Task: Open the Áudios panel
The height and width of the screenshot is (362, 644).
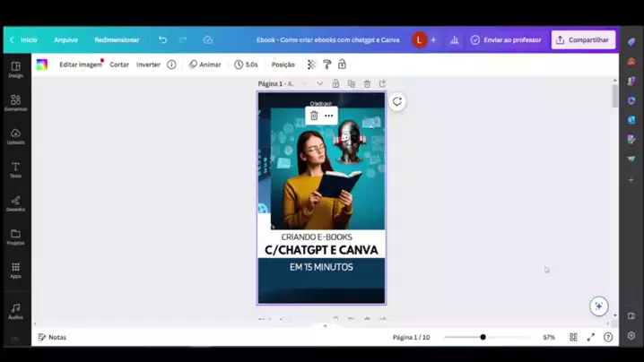Action: pyautogui.click(x=15, y=311)
